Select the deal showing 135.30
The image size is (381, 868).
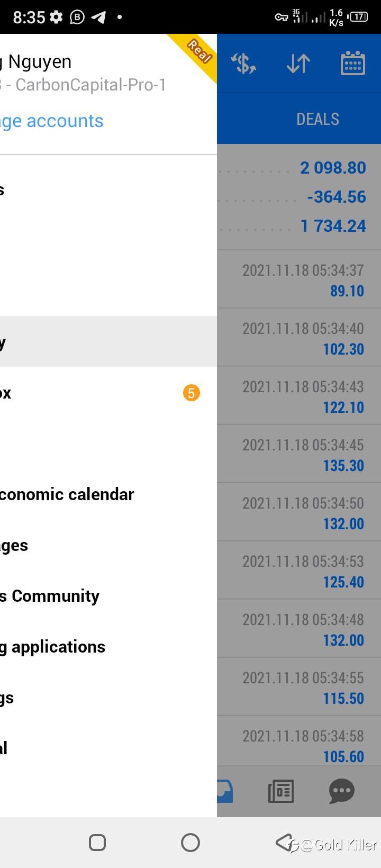pyautogui.click(x=299, y=454)
